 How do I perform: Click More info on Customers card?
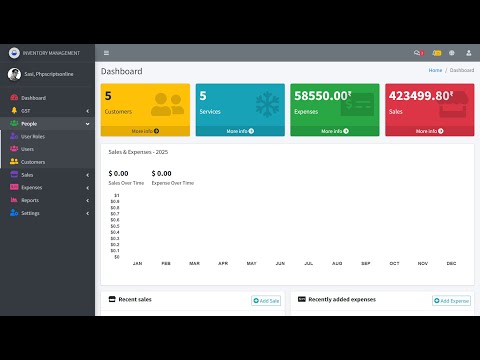(x=145, y=131)
